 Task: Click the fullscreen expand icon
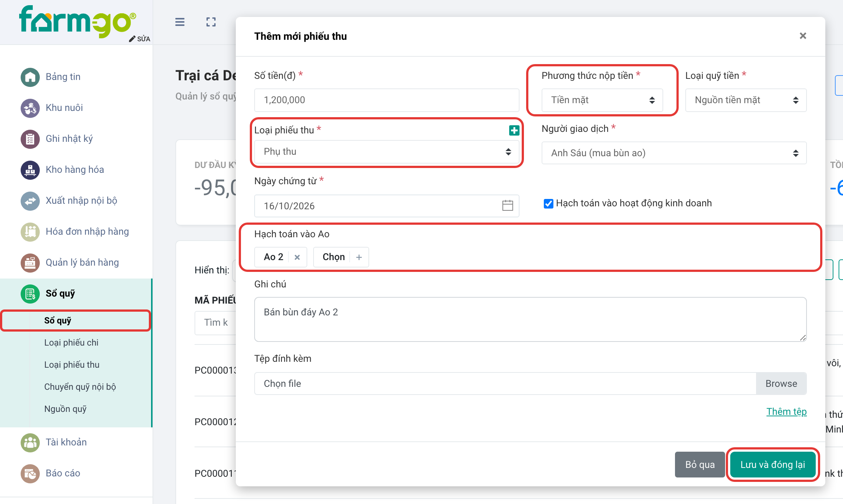coord(211,22)
